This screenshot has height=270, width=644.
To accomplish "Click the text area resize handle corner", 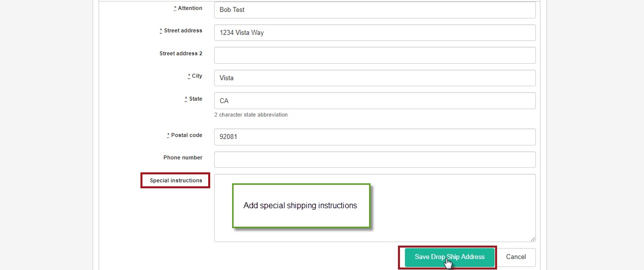I will pyautogui.click(x=532, y=239).
